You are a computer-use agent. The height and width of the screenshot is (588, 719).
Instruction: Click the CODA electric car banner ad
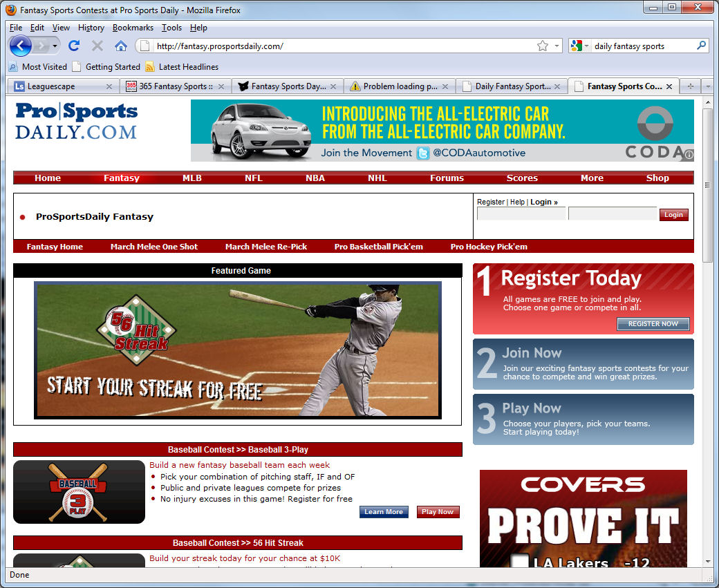(442, 131)
